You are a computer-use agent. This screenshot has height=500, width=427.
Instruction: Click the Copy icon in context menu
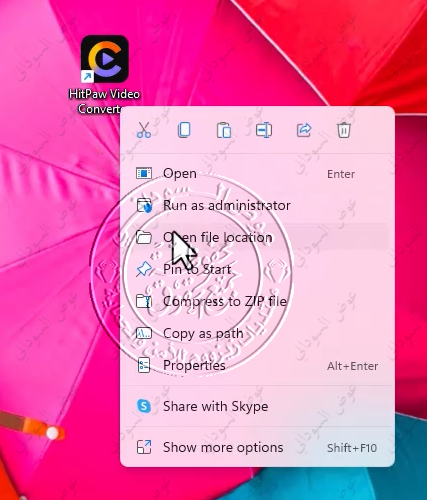click(184, 130)
